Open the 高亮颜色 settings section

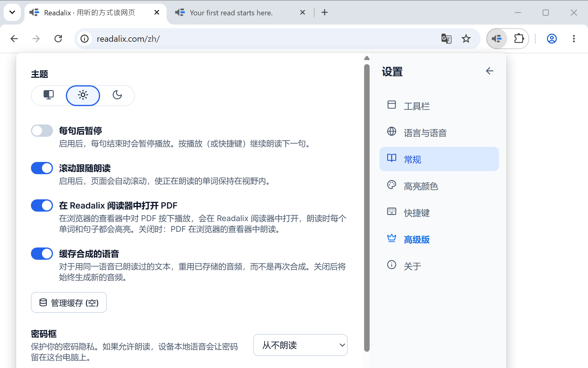[439, 186]
